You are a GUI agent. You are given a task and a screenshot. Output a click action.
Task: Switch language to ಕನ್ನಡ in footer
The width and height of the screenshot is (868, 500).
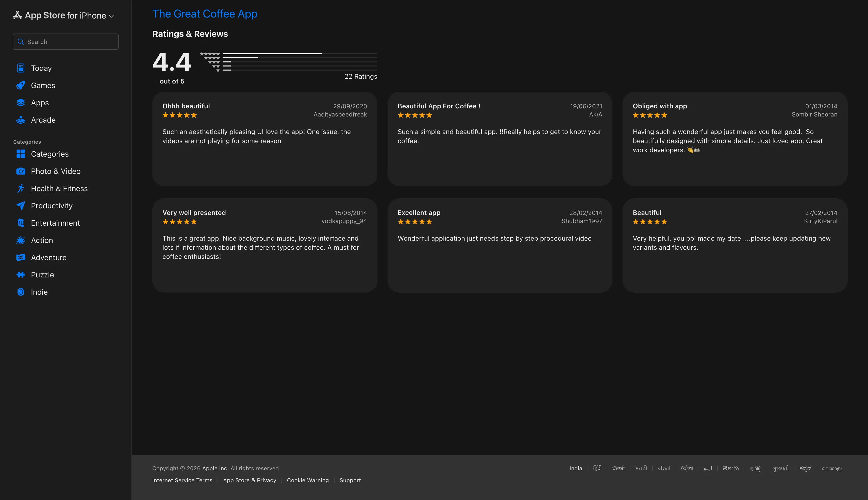click(805, 469)
